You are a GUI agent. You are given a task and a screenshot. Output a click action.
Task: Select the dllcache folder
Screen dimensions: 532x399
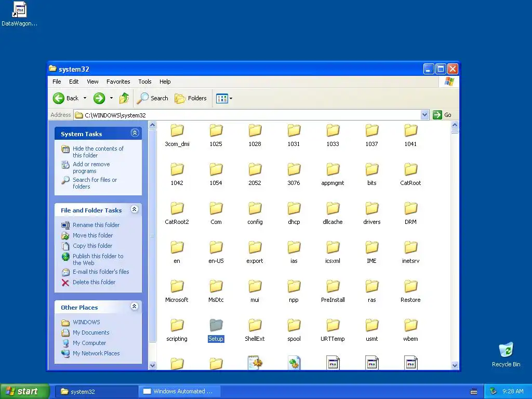(332, 213)
